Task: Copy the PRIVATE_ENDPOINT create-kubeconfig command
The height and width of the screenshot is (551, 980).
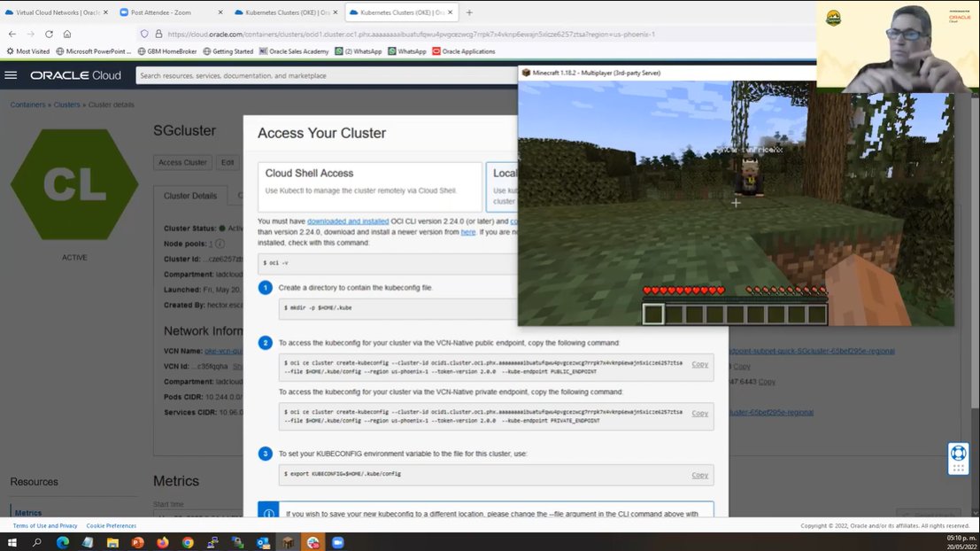Action: pos(699,414)
